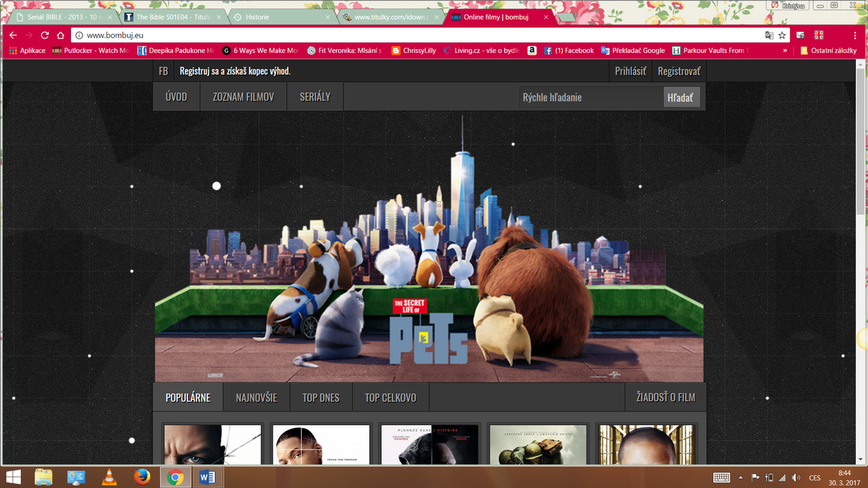
Task: Reload the page with the refresh icon
Action: point(45,35)
